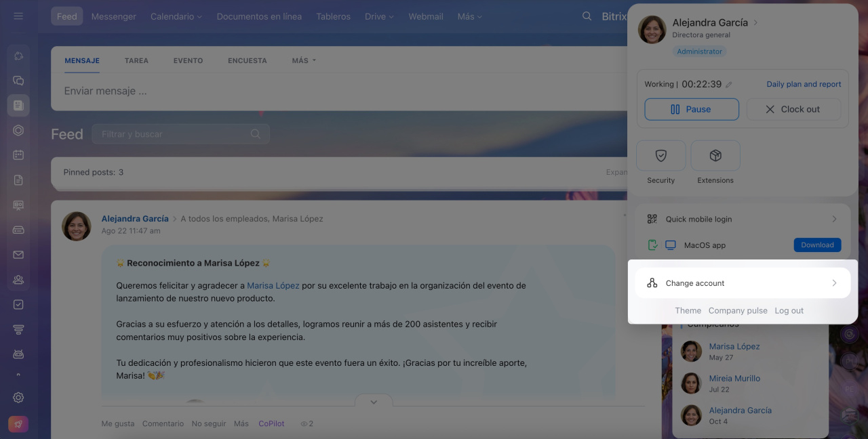Pause the working time tracker
868x439 pixels.
pyautogui.click(x=691, y=109)
